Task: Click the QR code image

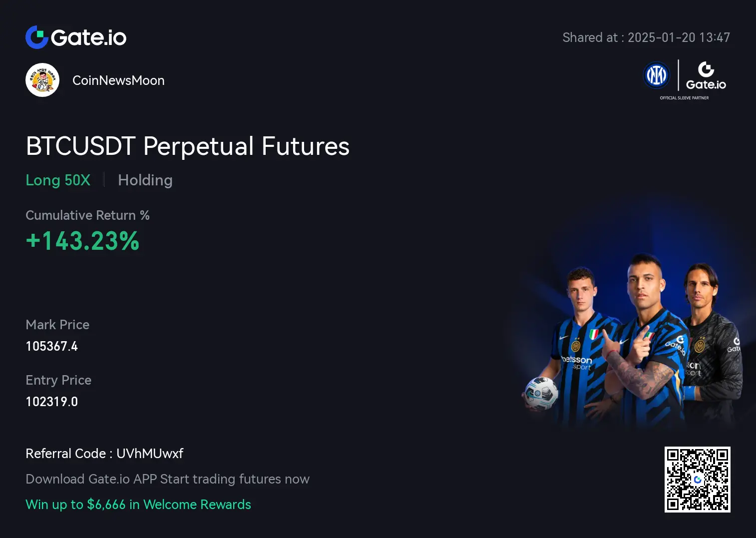Action: tap(698, 480)
